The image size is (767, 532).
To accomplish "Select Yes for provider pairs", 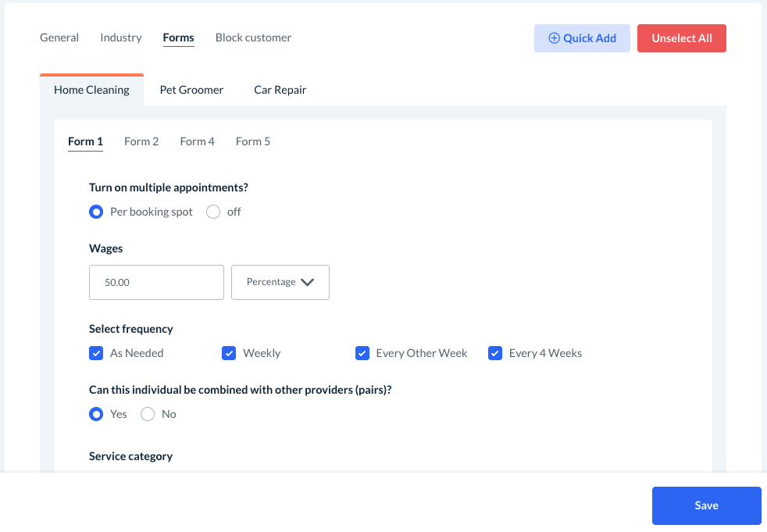I will 96,414.
